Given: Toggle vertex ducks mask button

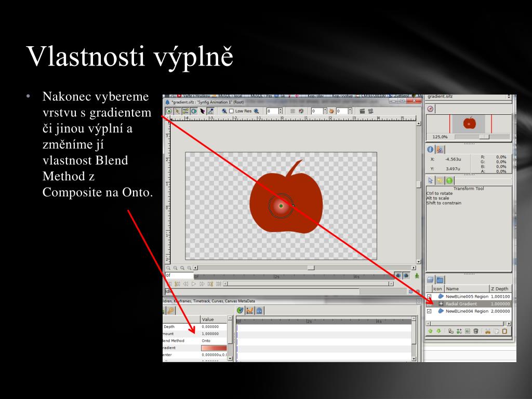Looking at the screenshot, I should pyautogui.click(x=177, y=111).
